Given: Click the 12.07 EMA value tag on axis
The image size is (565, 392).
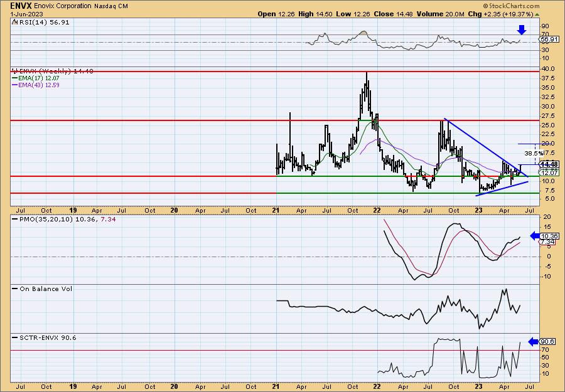Looking at the screenshot, I should pyautogui.click(x=550, y=172).
